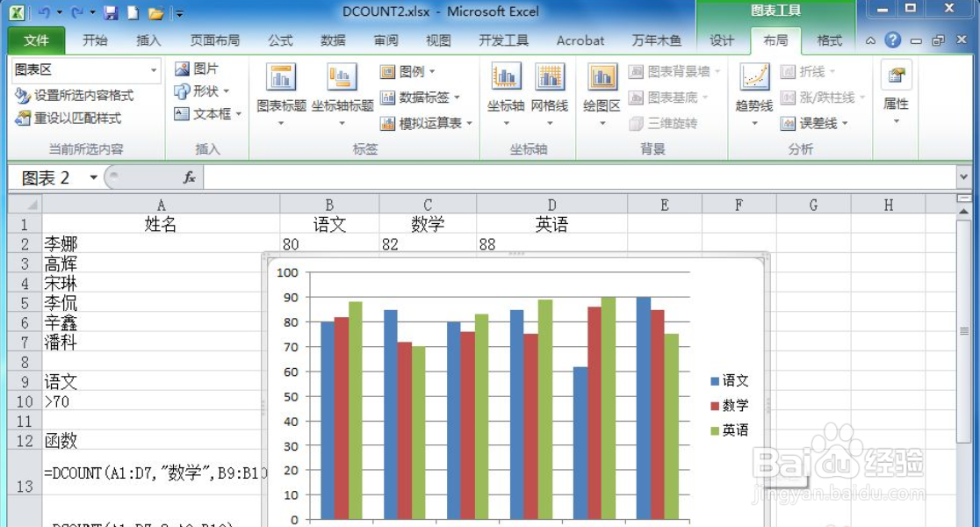Select cell with criteria >70
Viewport: 980px width, 527px height.
pos(152,401)
